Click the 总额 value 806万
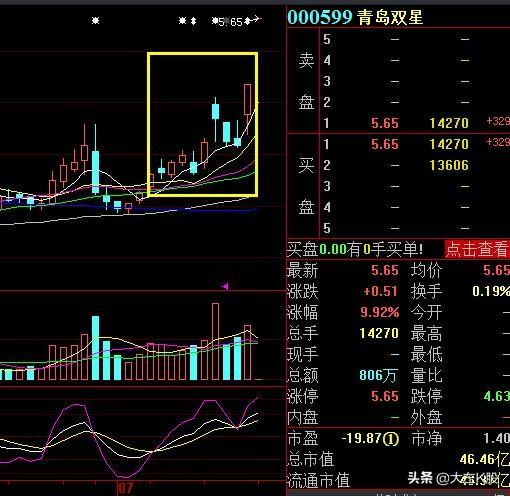 [x=379, y=375]
